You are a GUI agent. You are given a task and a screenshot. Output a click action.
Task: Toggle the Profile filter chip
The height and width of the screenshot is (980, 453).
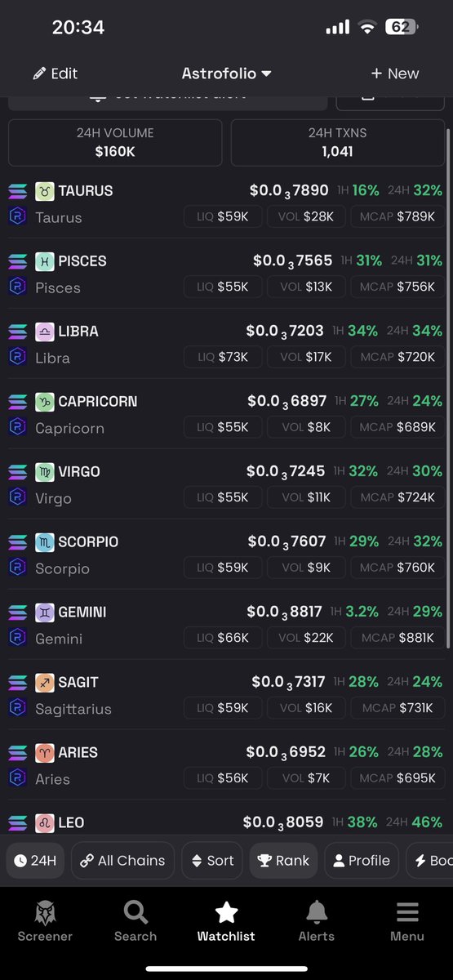click(x=362, y=861)
